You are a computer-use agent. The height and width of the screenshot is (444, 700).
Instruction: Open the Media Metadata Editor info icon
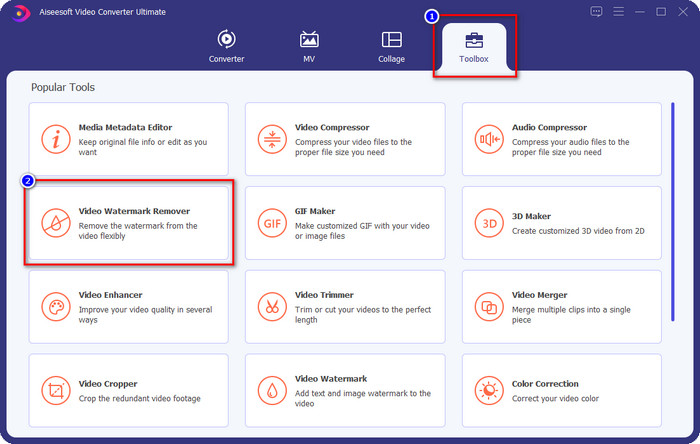(x=54, y=138)
